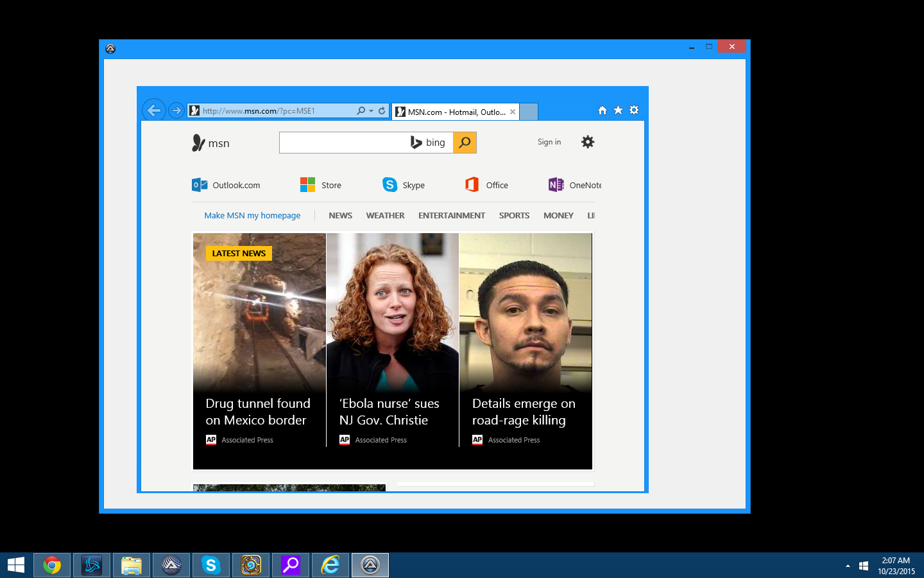The width and height of the screenshot is (924, 578).
Task: Launch Google Chrome from taskbar
Action: tap(52, 565)
